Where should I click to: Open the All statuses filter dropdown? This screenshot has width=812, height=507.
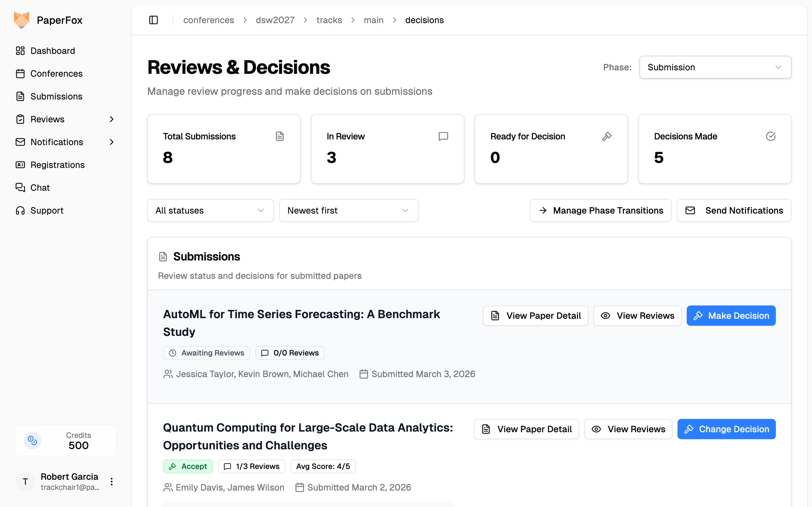(210, 210)
